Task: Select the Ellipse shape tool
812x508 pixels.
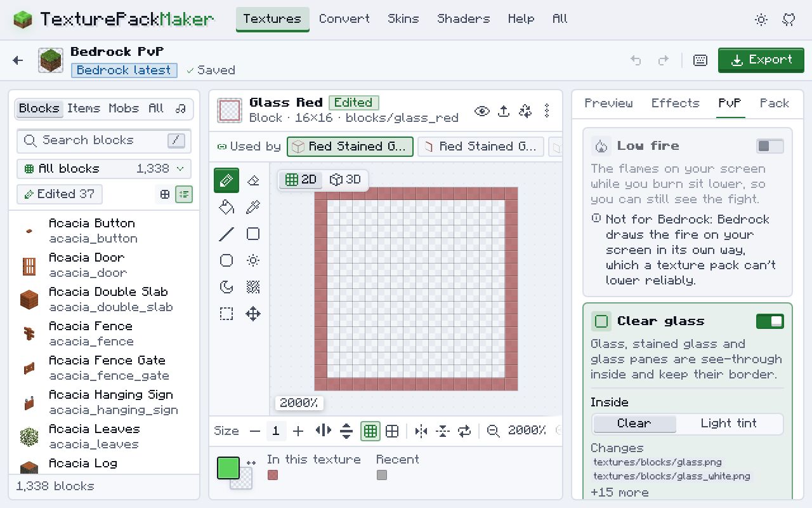Action: tap(226, 260)
